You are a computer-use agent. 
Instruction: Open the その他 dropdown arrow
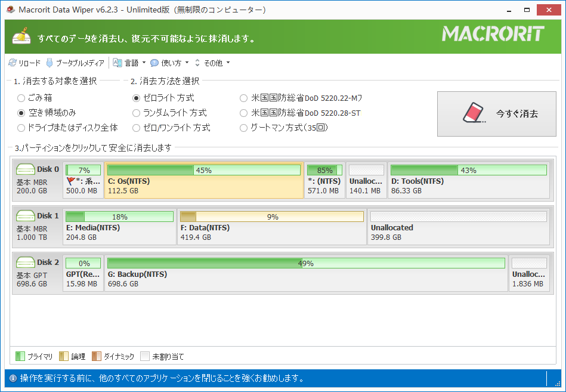[x=228, y=63]
